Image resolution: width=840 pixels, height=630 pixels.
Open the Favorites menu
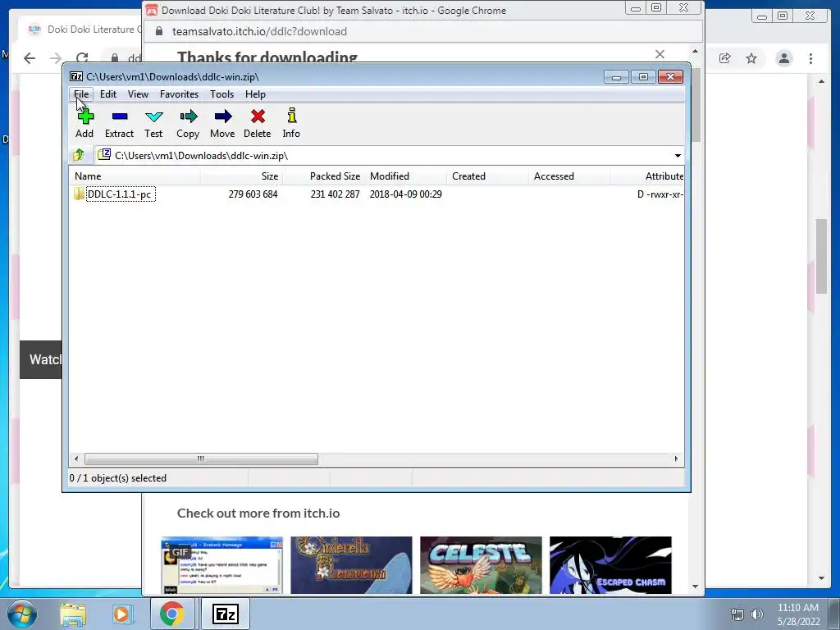point(180,94)
